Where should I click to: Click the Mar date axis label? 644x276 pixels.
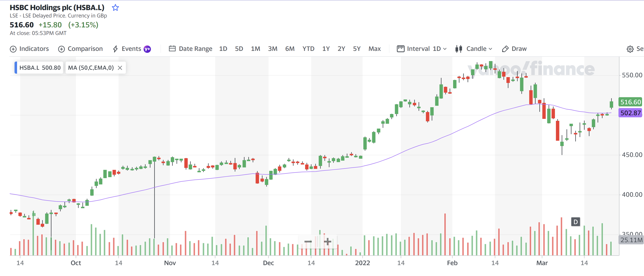pyautogui.click(x=542, y=263)
